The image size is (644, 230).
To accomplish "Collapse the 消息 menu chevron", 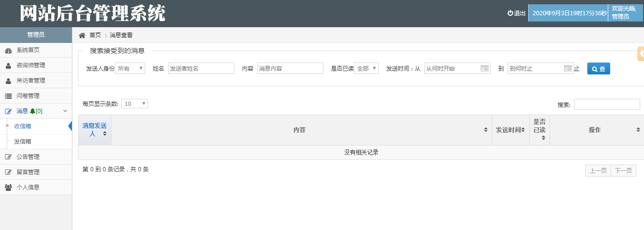I will 65,111.
